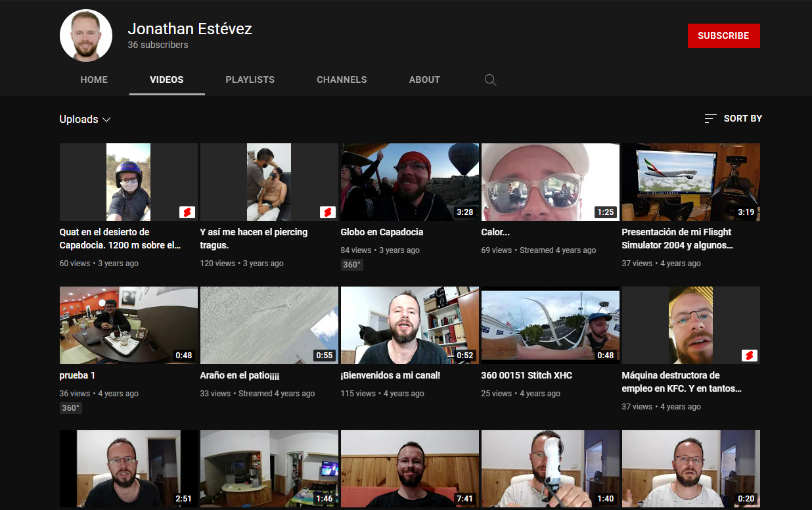Open title Quat en el desierto de Capadocia
The image size is (812, 510).
[x=120, y=239]
